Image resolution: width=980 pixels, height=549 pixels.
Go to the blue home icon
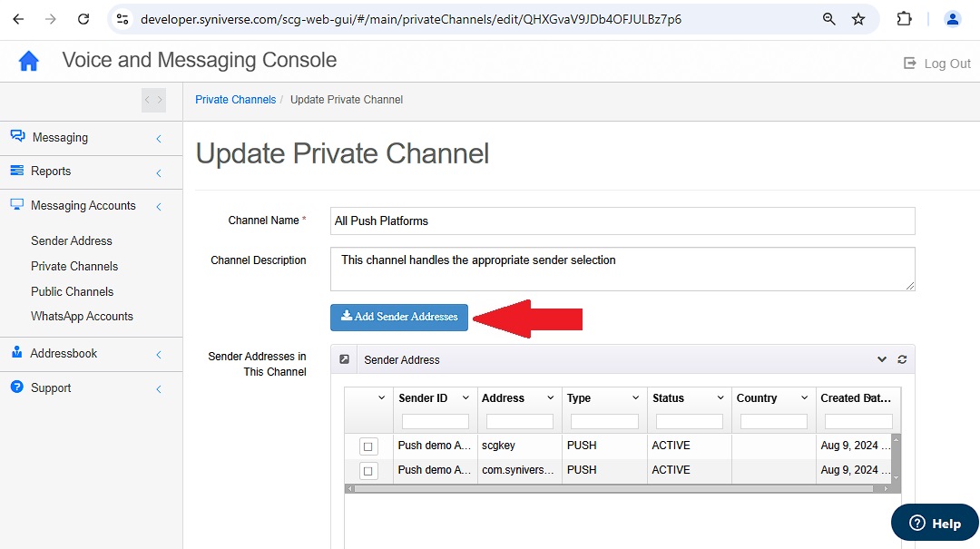coord(29,61)
